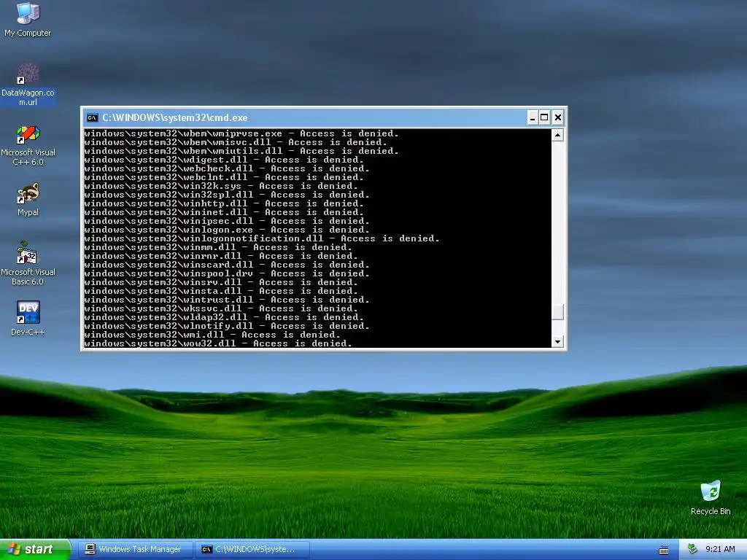Click the wmiutils.dll access denied line

241,151
